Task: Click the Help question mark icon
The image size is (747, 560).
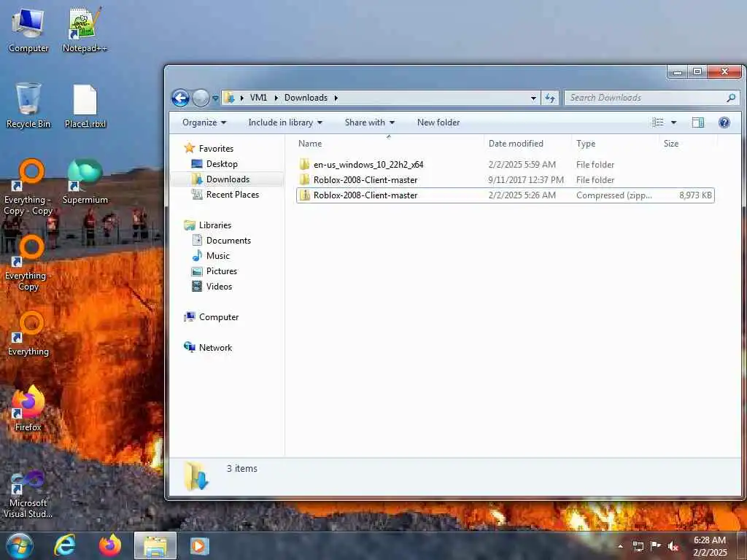Action: pyautogui.click(x=724, y=122)
